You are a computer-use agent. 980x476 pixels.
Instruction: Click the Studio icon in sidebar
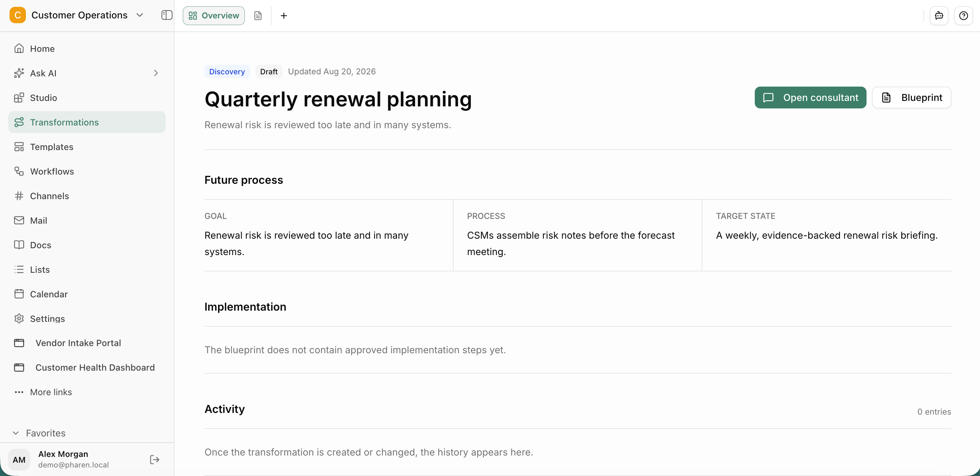19,98
